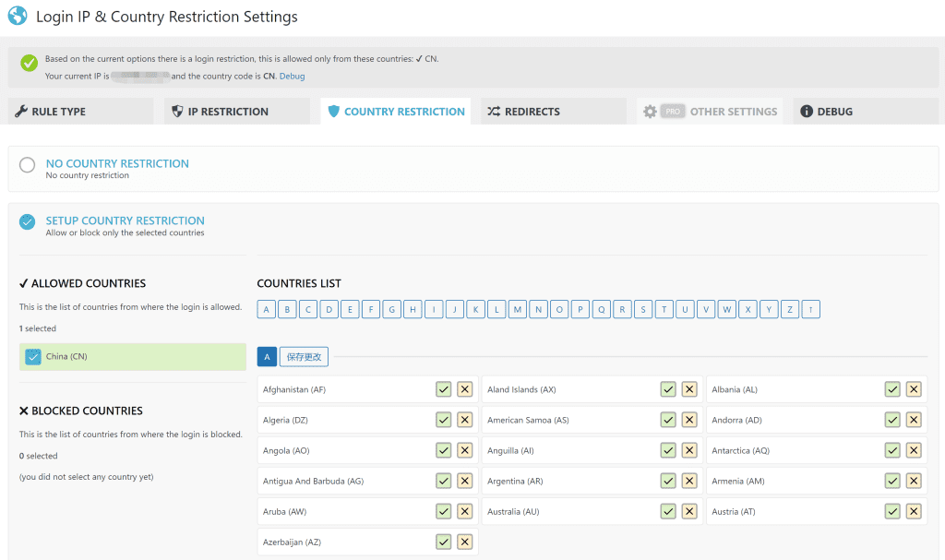The height and width of the screenshot is (560, 945).
Task: Click the up arrow button after letter Z
Action: click(810, 310)
